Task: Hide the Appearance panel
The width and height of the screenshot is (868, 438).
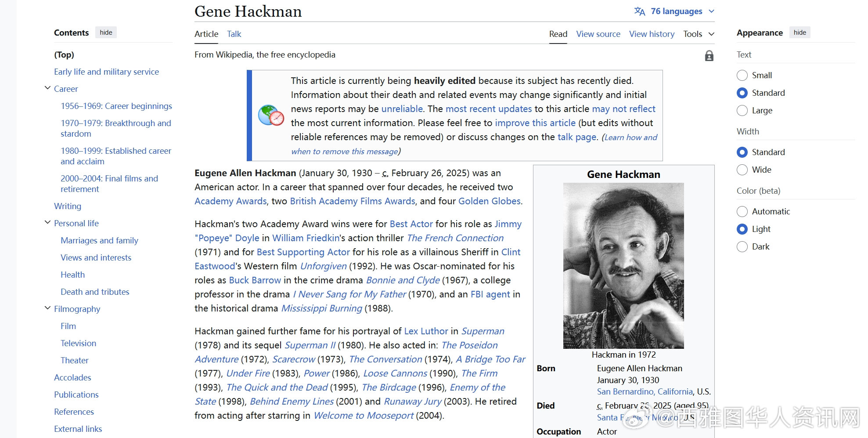Action: pos(800,33)
